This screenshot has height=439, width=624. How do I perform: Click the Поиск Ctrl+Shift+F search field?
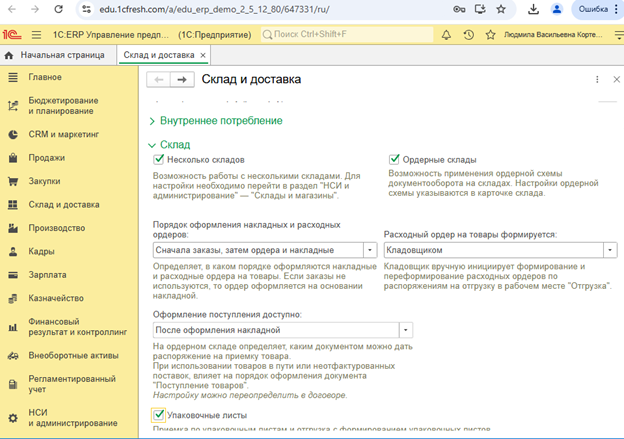tap(347, 35)
